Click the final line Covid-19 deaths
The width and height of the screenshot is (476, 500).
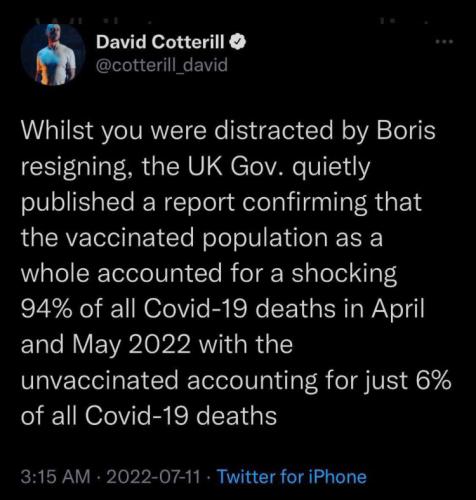(181, 416)
